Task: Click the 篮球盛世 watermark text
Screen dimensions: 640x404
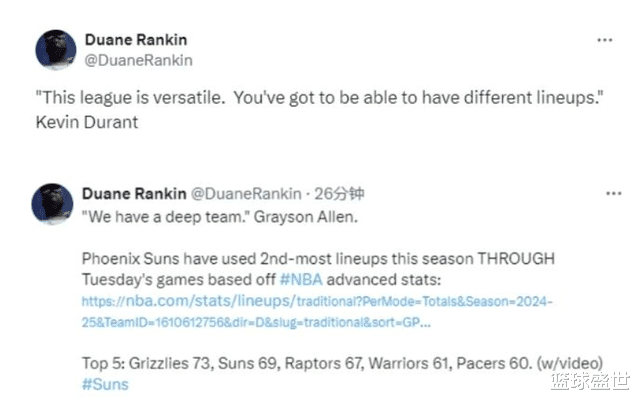Action: 591,382
